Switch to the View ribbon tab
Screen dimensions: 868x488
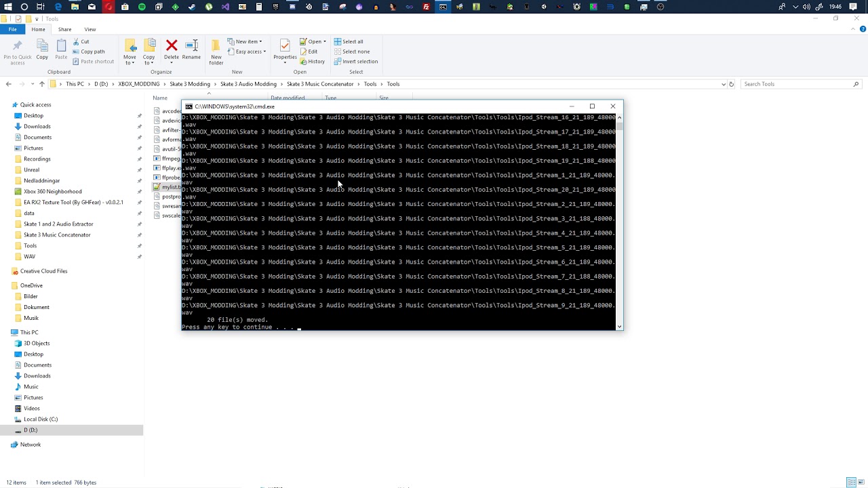tap(90, 29)
